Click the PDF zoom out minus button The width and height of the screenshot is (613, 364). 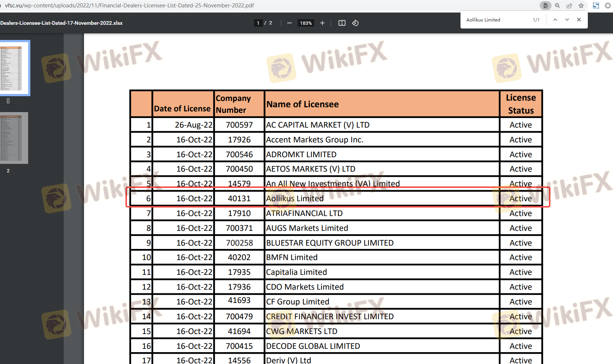pos(289,23)
